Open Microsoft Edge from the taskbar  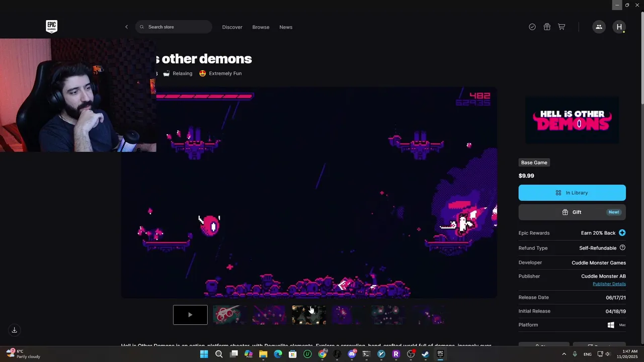[x=278, y=354]
